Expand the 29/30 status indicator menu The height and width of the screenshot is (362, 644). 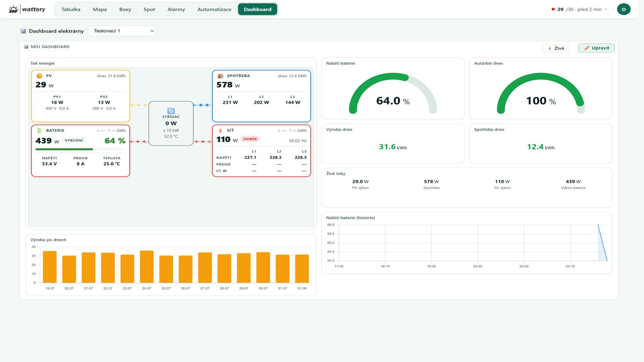579,9
